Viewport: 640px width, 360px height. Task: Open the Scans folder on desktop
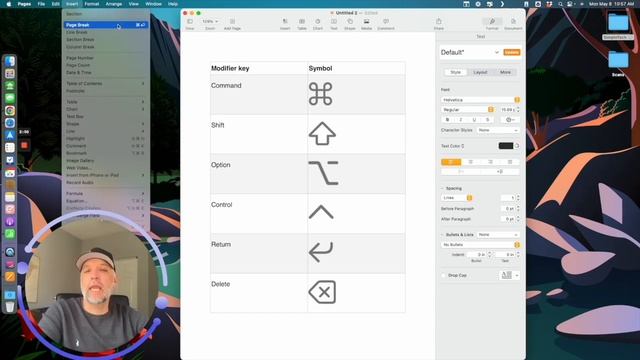click(618, 60)
